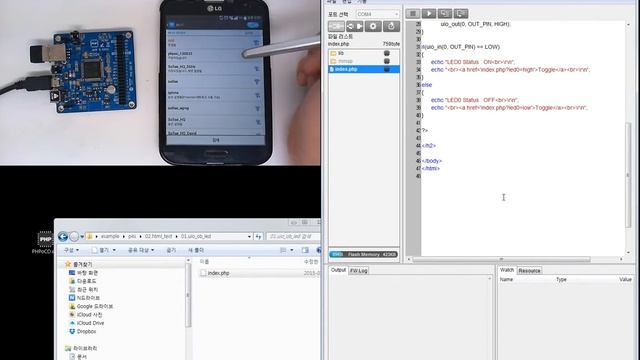Click the Explorer Open (열기) toolbar button
Viewport: 640px width, 360px height.
[x=104, y=250]
